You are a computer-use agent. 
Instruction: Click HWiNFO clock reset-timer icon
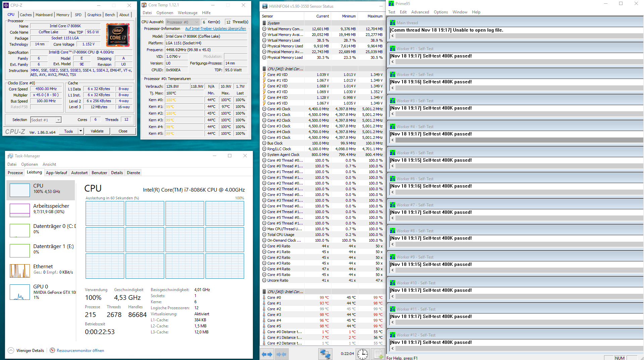coord(363,354)
